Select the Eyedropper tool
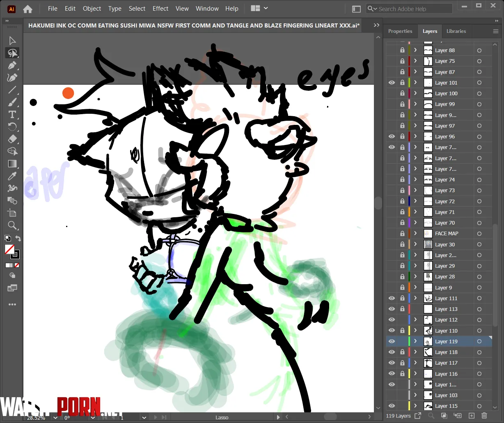 (12, 176)
